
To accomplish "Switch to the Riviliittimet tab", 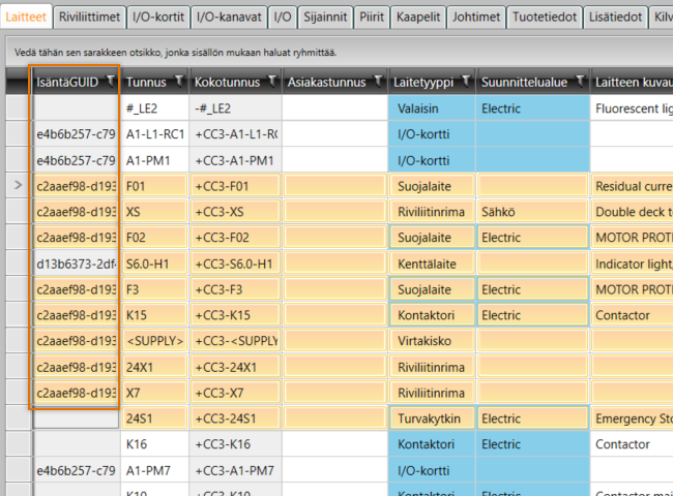I will point(90,17).
